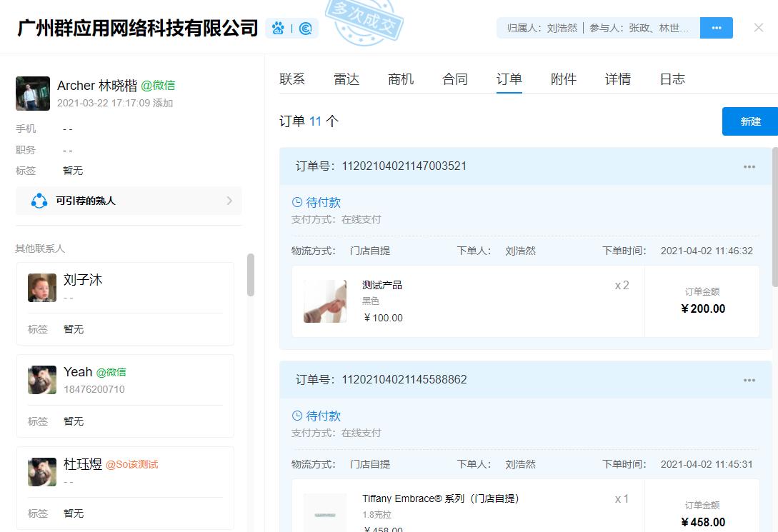Click the clock icon next to first 待付款

pos(297,203)
